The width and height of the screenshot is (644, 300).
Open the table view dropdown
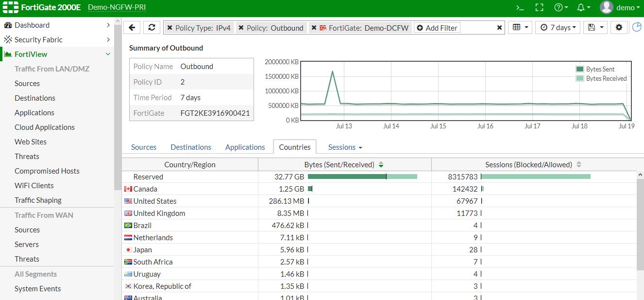[520, 28]
